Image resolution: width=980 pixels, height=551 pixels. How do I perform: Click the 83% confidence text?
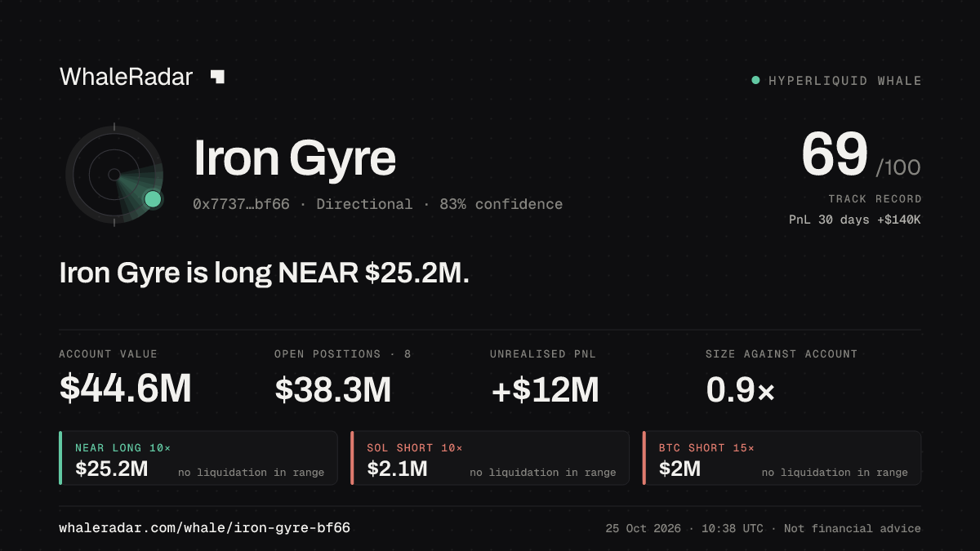[x=501, y=204]
